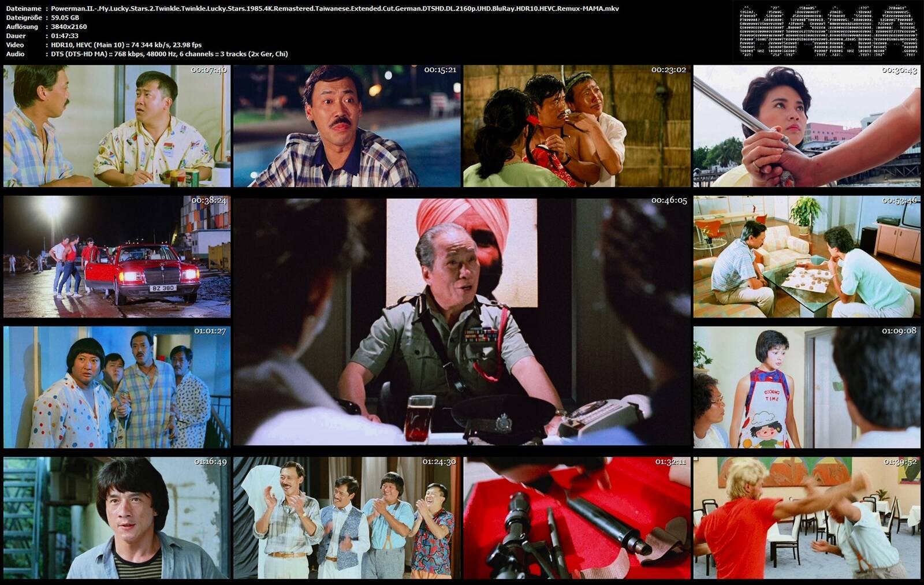Open the thumbnail showing the red Mercedes

tap(117, 256)
